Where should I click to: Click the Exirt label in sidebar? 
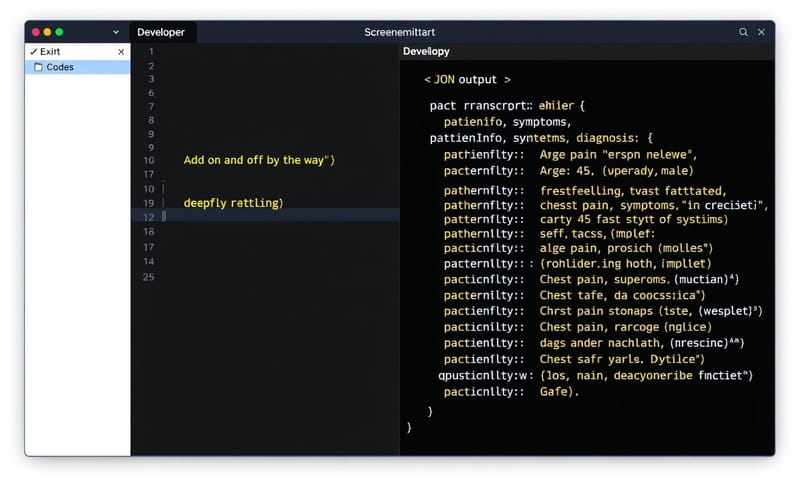[50, 51]
